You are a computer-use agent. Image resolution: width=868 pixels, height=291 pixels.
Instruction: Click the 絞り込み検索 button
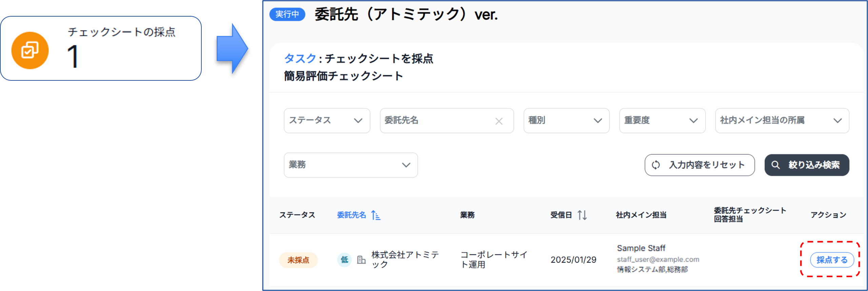click(x=806, y=165)
